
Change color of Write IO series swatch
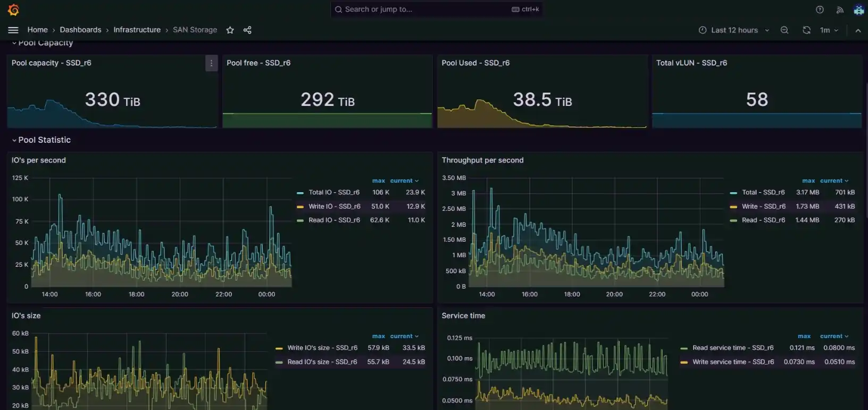tap(300, 207)
